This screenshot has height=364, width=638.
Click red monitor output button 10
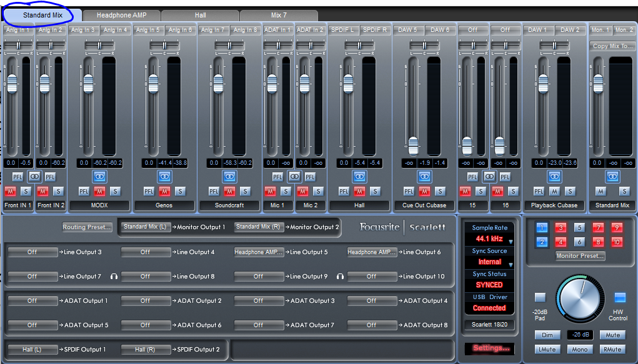(617, 242)
